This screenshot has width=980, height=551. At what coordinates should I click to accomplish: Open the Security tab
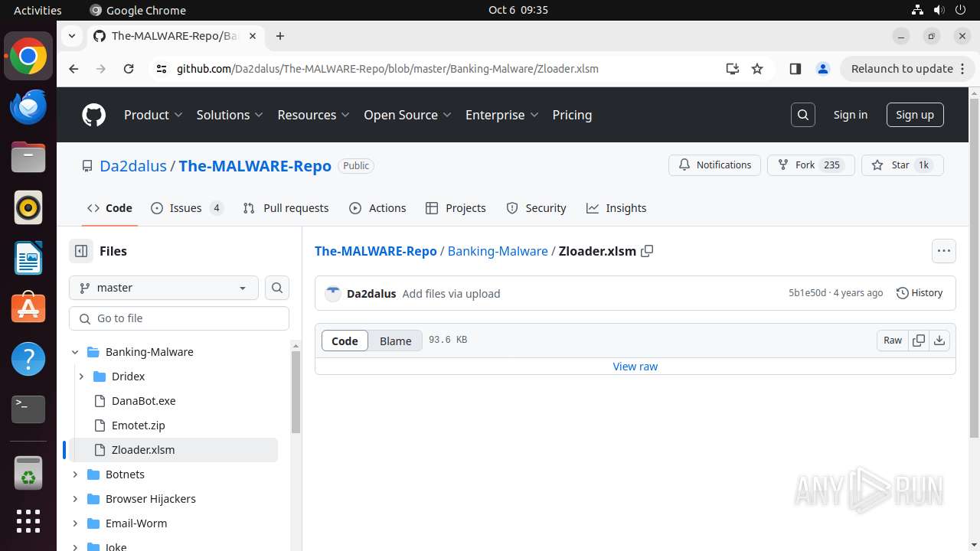point(536,208)
